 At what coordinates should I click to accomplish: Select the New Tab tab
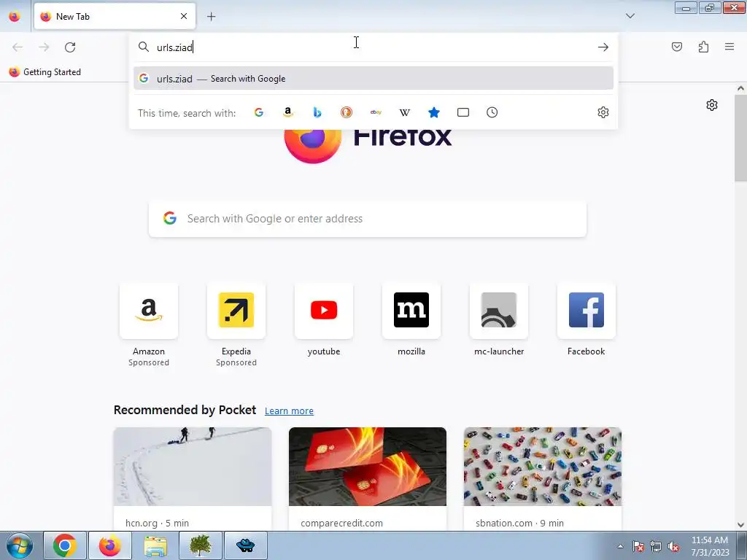pyautogui.click(x=115, y=16)
